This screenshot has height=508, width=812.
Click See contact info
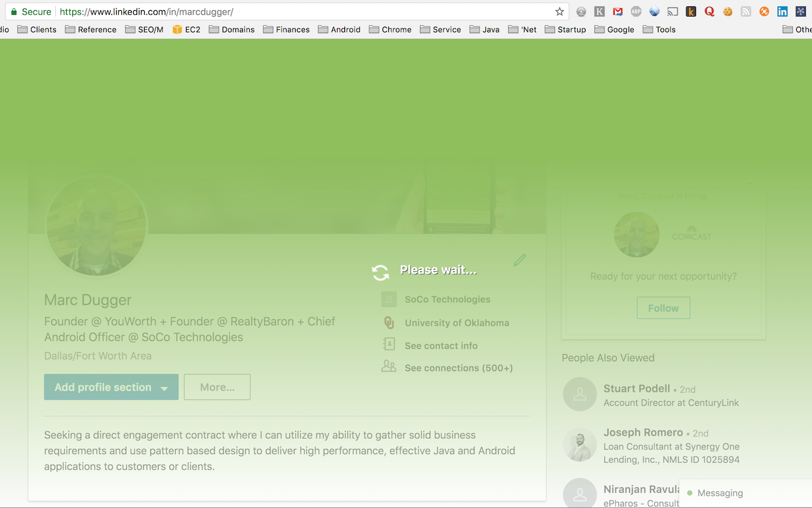[x=442, y=345]
